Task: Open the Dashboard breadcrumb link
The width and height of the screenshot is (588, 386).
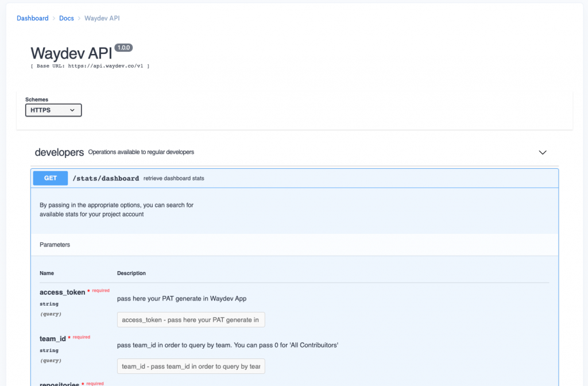Action: click(x=33, y=18)
